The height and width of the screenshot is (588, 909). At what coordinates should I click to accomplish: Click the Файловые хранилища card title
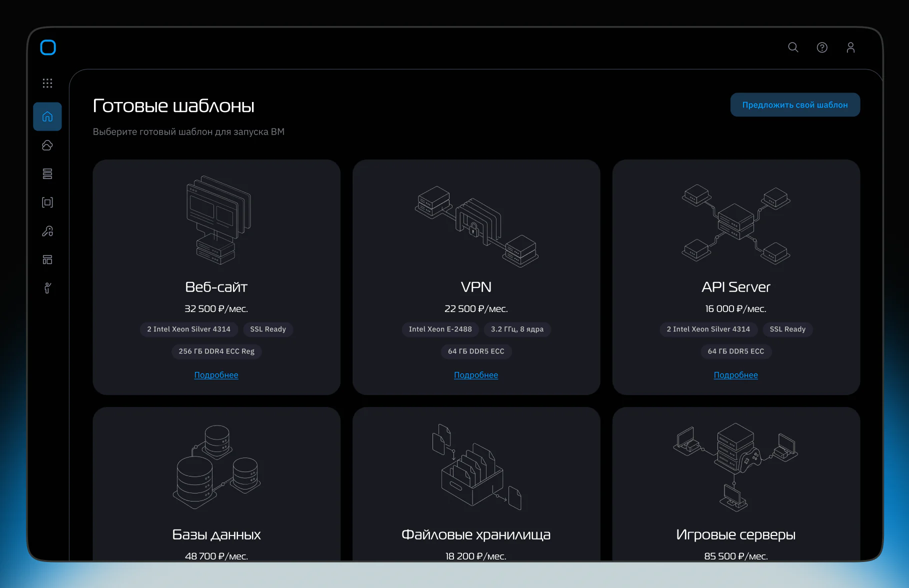pos(476,534)
